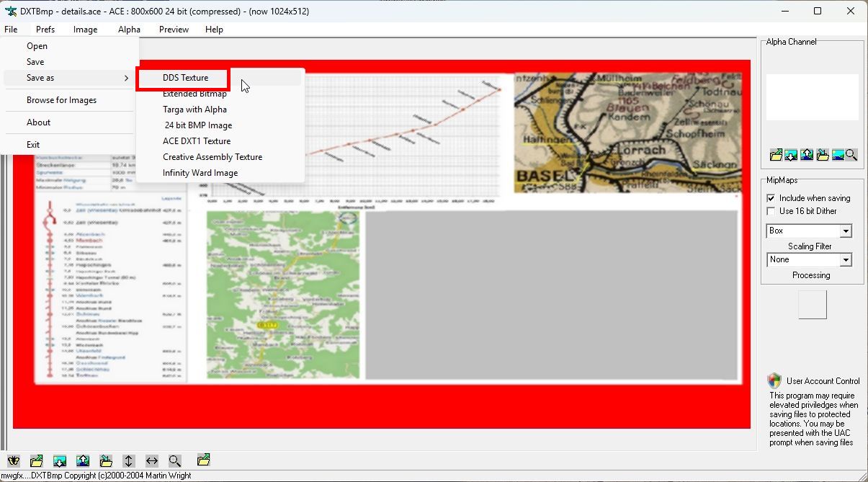Screen dimensions: 868x482
Task: Select Targa with Alpha save format
Action: 194,110
